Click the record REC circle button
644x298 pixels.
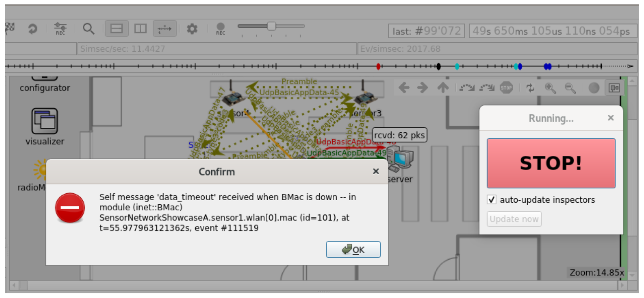pos(220,28)
